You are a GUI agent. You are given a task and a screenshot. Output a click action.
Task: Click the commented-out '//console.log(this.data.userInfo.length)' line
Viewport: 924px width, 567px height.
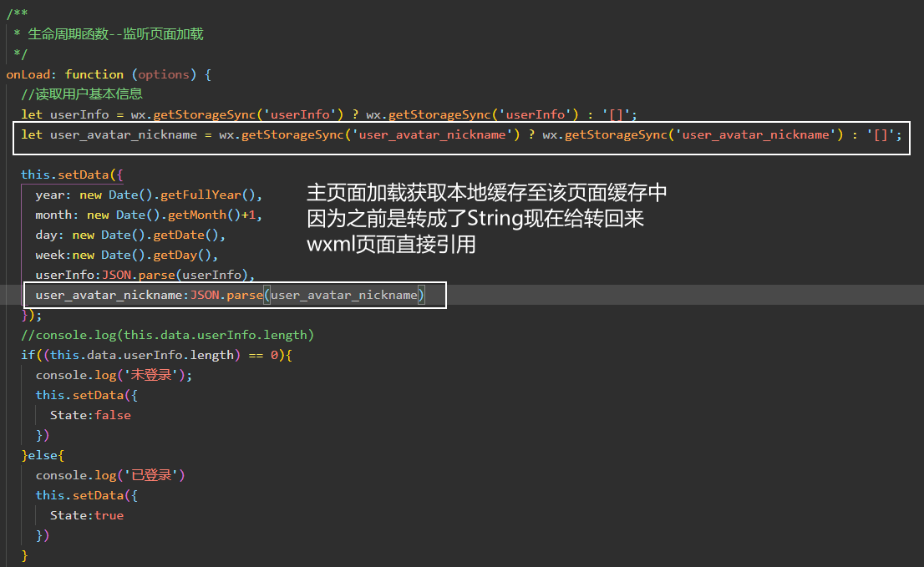[167, 335]
